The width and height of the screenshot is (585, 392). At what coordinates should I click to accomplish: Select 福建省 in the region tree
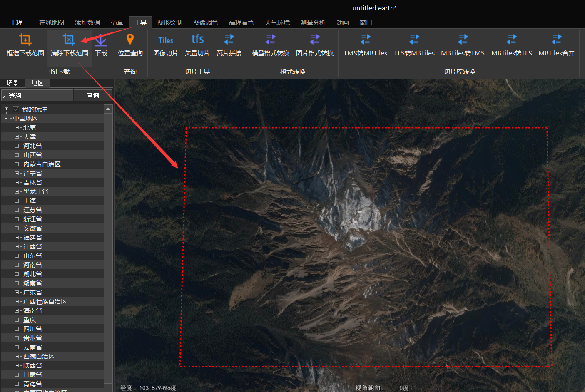coord(32,238)
